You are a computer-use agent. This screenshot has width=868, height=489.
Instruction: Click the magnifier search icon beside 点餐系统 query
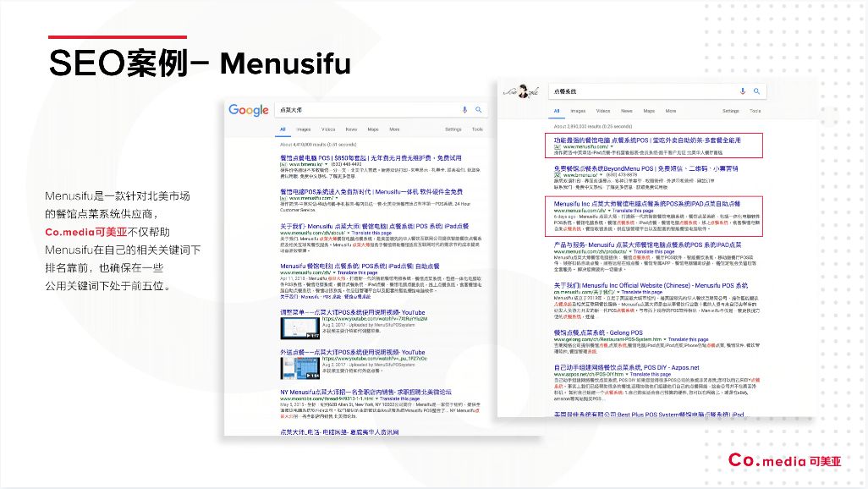(x=756, y=91)
